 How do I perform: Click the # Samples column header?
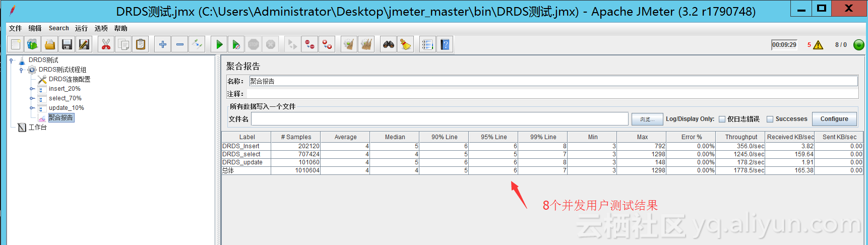coord(296,137)
